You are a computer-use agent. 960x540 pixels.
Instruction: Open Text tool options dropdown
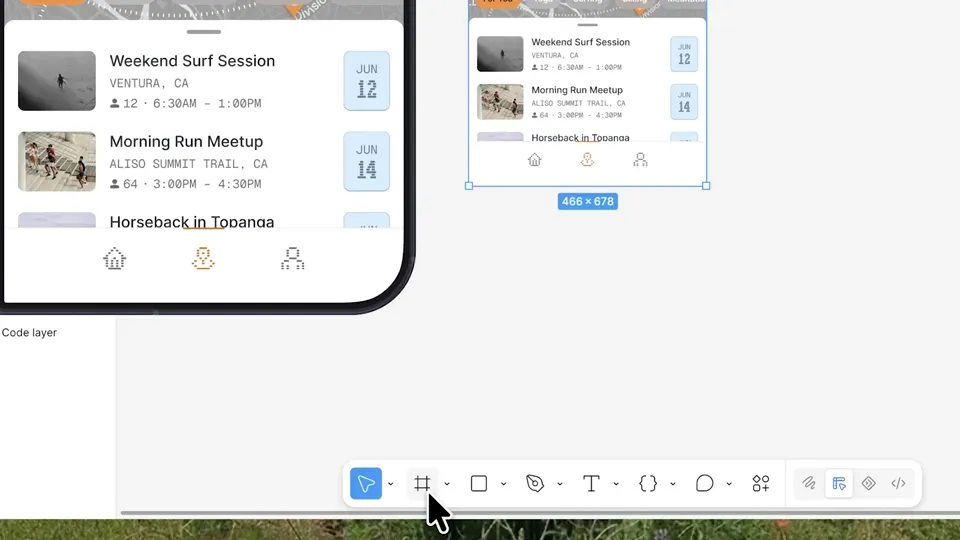tap(616, 484)
